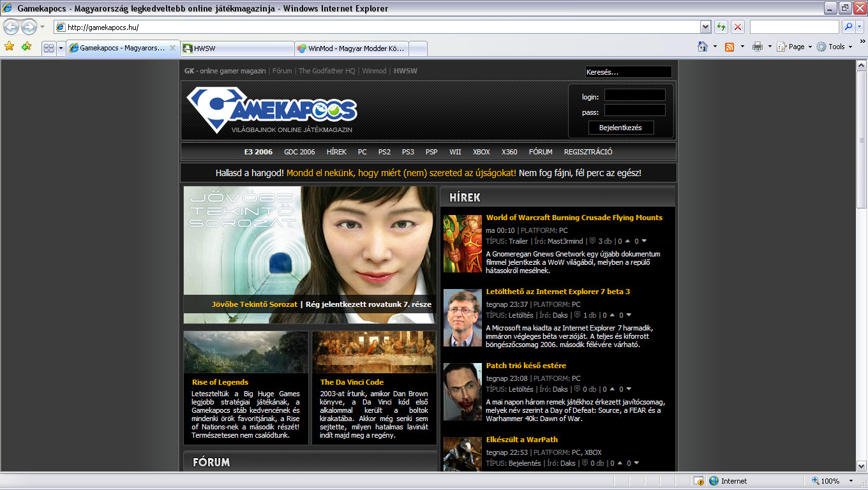
Task: Click the Keresés search field
Action: [628, 72]
